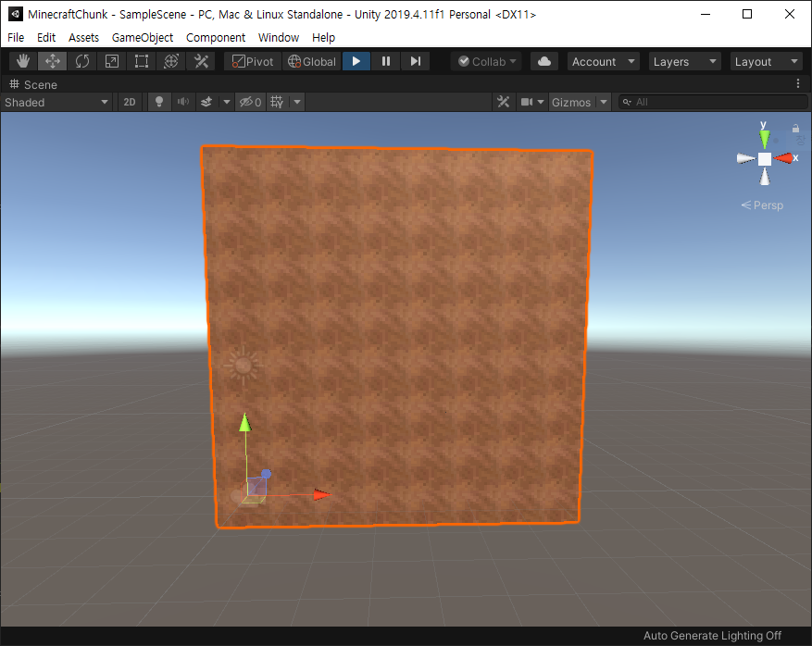The width and height of the screenshot is (812, 646).
Task: Open the Help menu
Action: coord(323,37)
